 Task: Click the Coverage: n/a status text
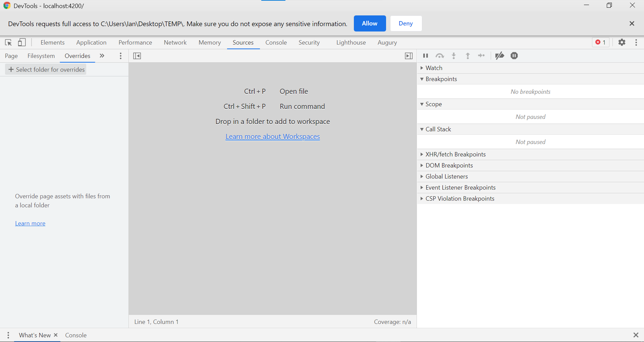[392, 322]
